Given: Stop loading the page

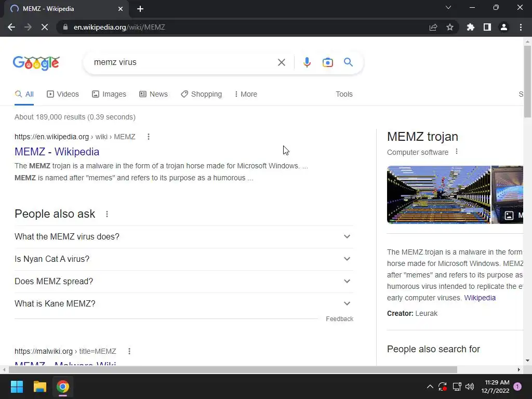Looking at the screenshot, I should 45,27.
